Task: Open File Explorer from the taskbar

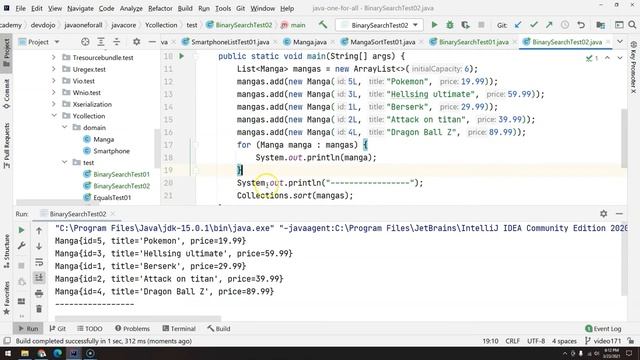Action: coord(24,353)
